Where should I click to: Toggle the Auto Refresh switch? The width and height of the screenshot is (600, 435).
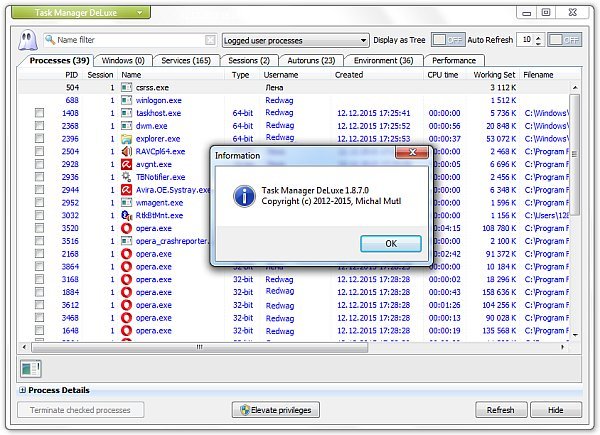coord(564,40)
